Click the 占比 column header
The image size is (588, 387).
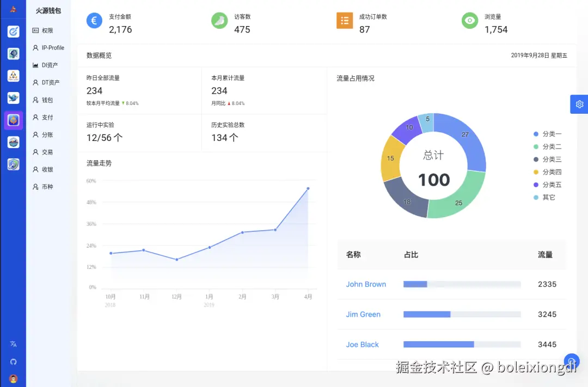(x=411, y=255)
